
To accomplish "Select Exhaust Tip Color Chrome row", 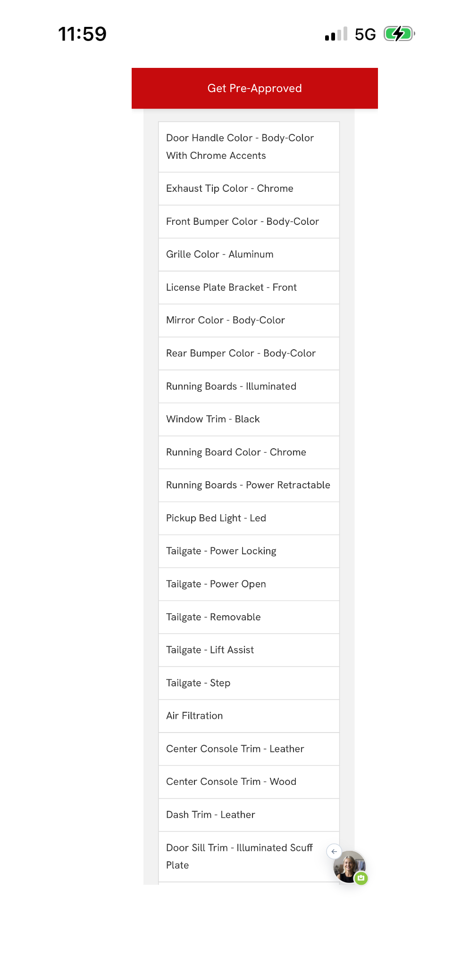I will click(249, 189).
